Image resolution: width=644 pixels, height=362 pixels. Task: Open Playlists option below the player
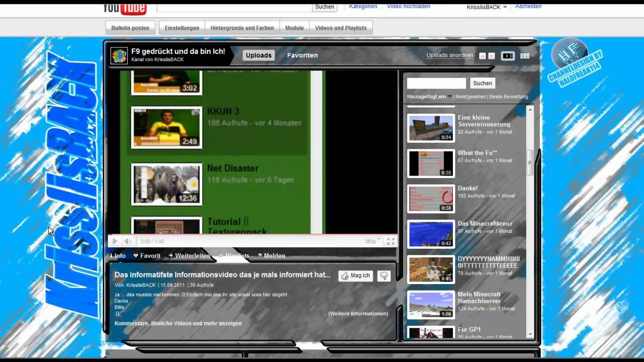234,255
